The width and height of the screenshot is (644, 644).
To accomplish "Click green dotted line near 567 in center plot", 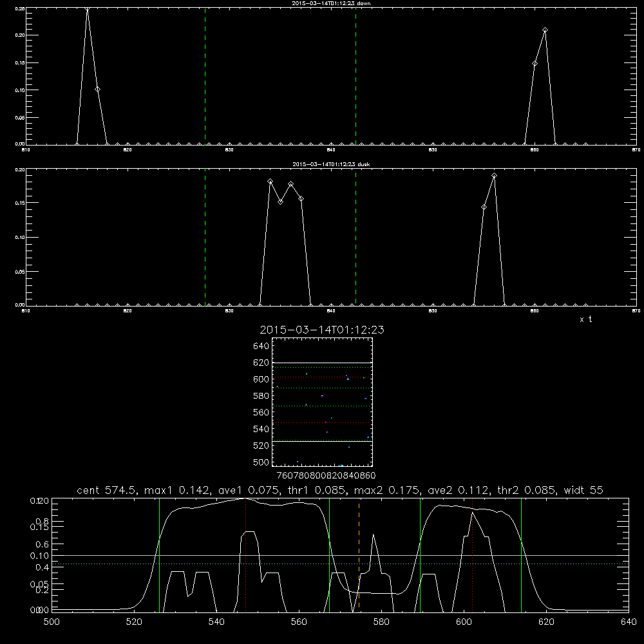I will click(322, 406).
